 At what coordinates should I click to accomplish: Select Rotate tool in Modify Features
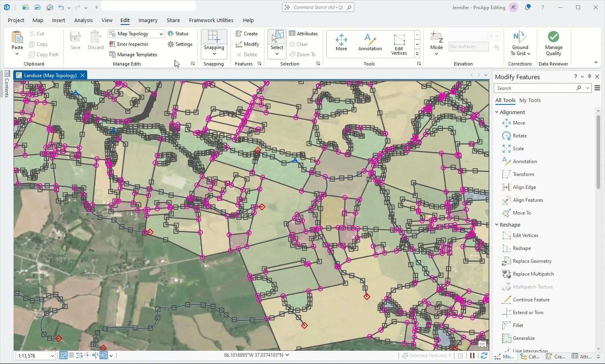pyautogui.click(x=515, y=136)
